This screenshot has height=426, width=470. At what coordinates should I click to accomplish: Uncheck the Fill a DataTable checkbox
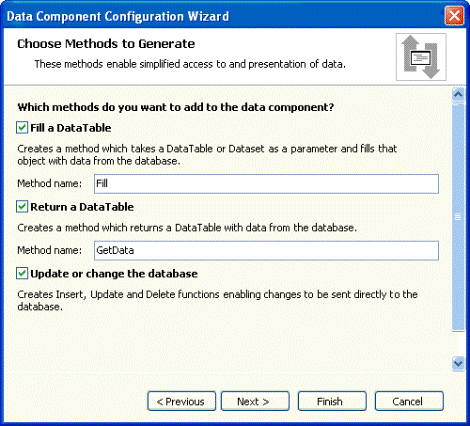(22, 128)
